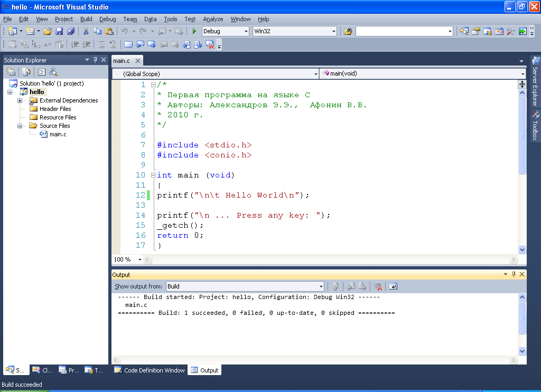
Task: Toggle bookmark on current line icon
Action: click(x=128, y=44)
